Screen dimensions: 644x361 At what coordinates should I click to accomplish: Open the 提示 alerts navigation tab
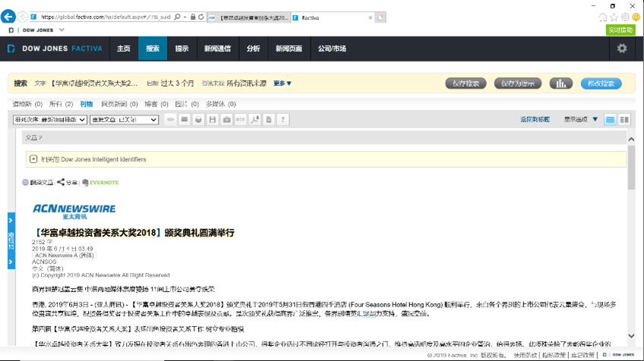pos(182,49)
